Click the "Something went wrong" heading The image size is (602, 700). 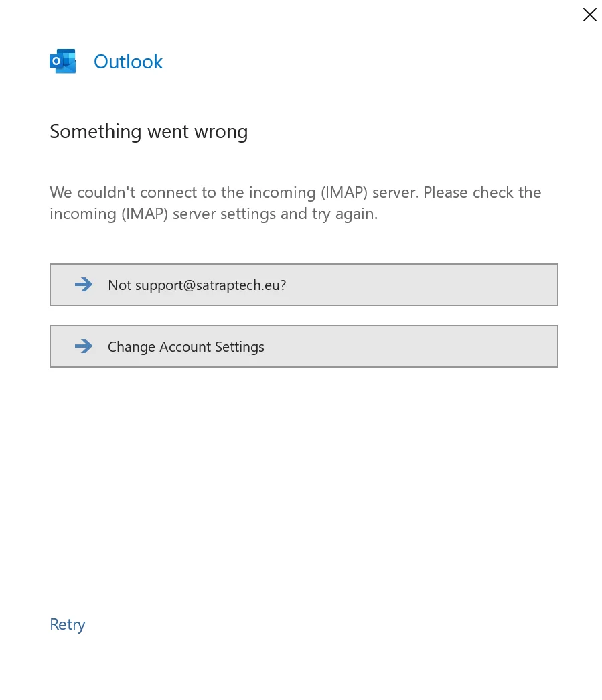point(149,132)
